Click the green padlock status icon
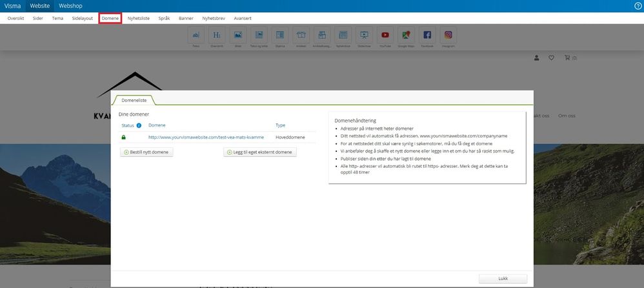644x288 pixels. (124, 138)
